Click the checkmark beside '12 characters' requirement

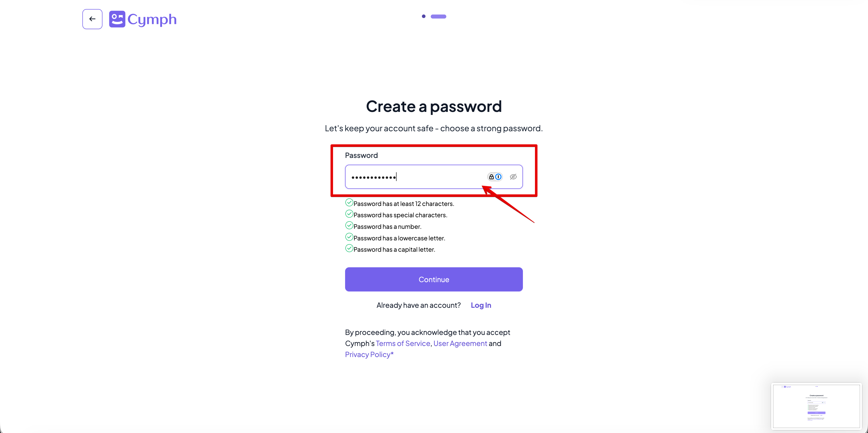coord(349,202)
